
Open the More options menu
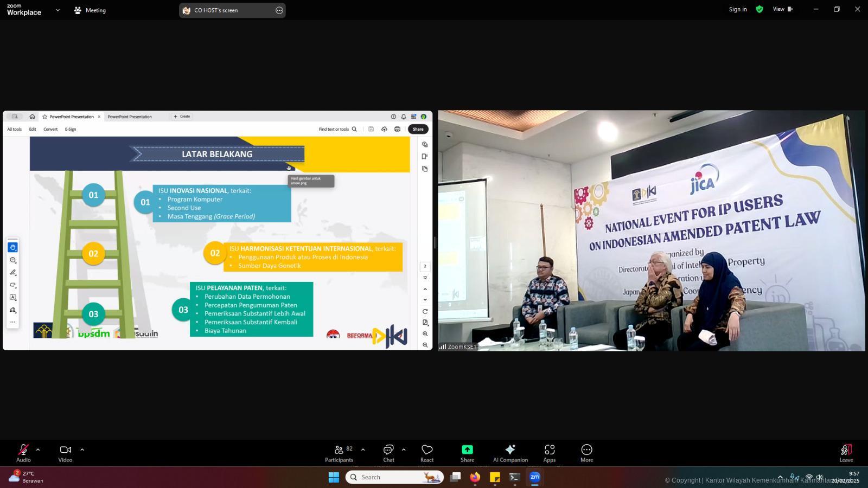pos(586,453)
